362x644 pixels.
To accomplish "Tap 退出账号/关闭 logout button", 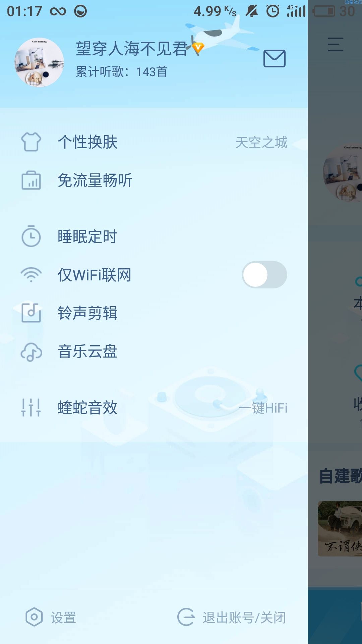I will (x=232, y=618).
